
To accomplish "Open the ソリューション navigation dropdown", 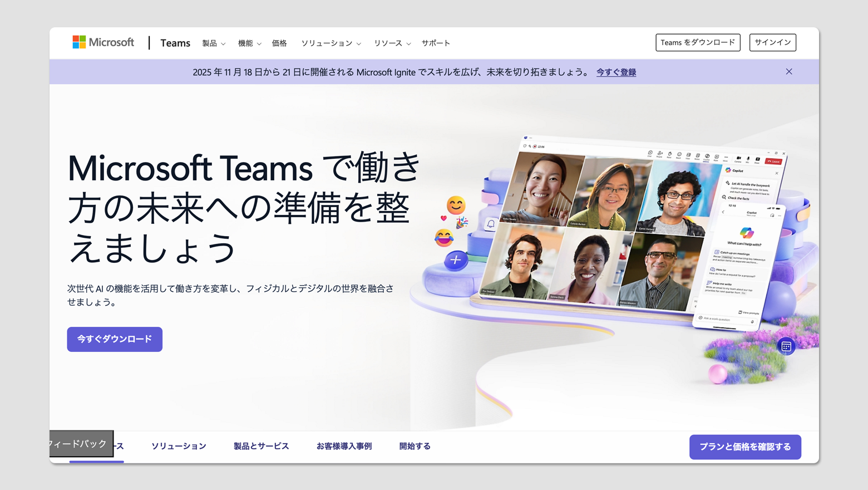I will [x=331, y=43].
